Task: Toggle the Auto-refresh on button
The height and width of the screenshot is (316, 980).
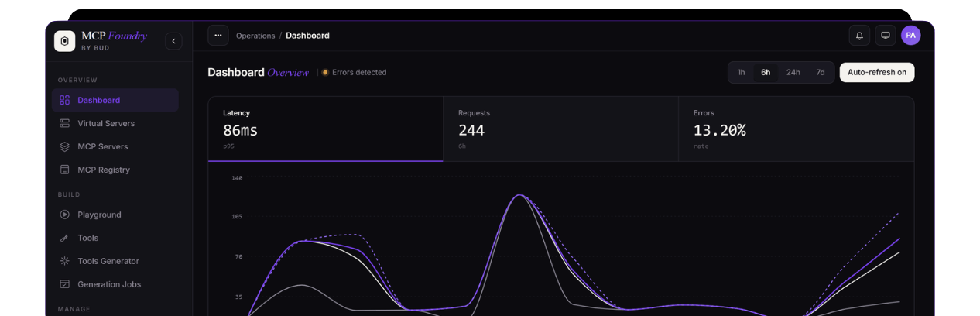Action: (x=877, y=72)
